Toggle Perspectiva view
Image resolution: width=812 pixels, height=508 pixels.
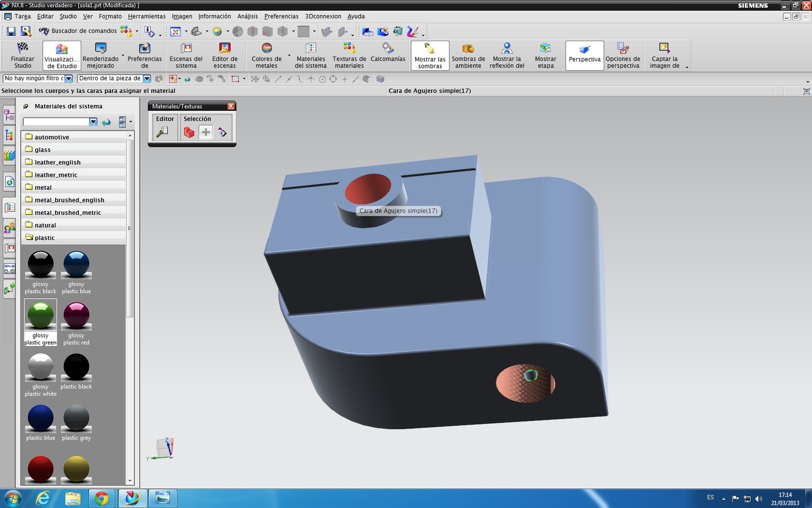(585, 55)
